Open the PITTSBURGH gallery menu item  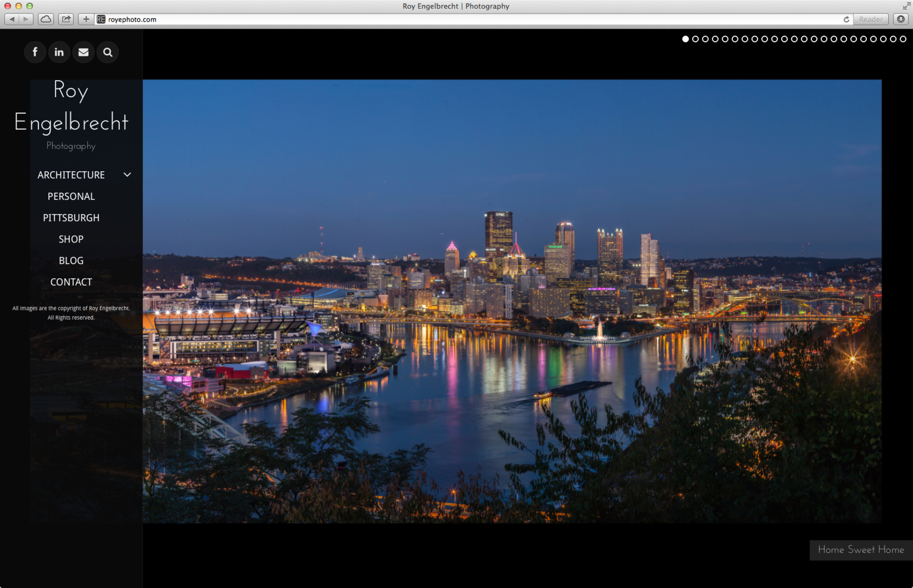tap(71, 218)
